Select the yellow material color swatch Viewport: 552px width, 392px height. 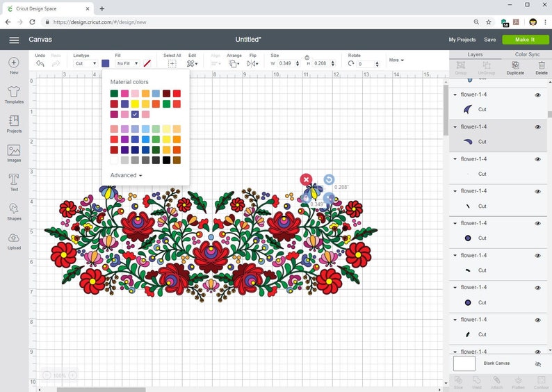coord(135,104)
